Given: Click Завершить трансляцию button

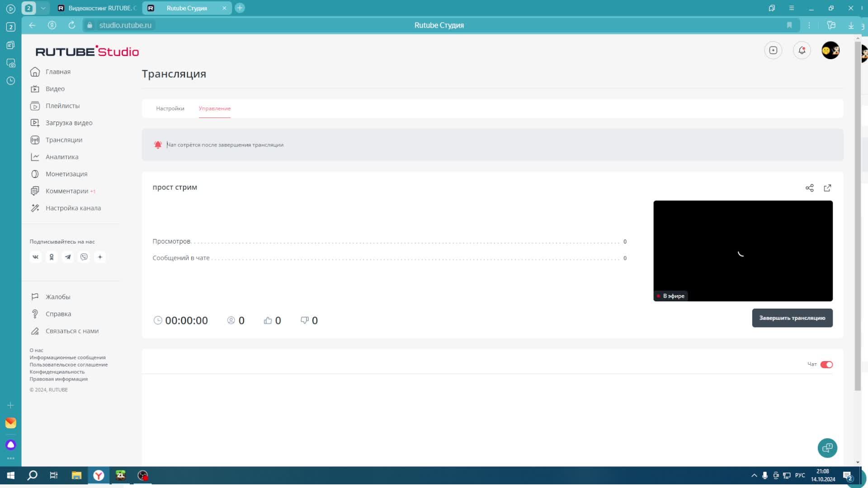Looking at the screenshot, I should point(792,318).
